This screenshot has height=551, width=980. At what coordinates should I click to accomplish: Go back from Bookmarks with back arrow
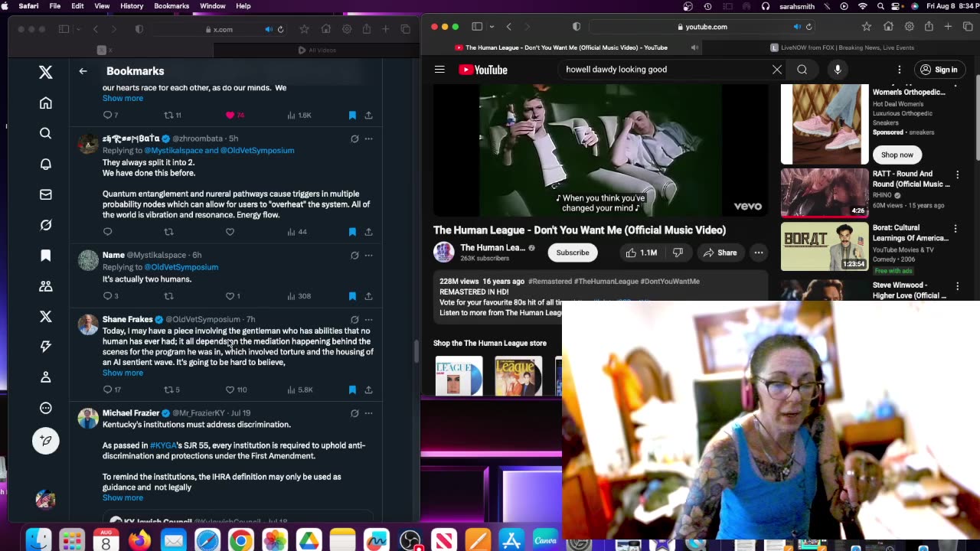click(83, 71)
